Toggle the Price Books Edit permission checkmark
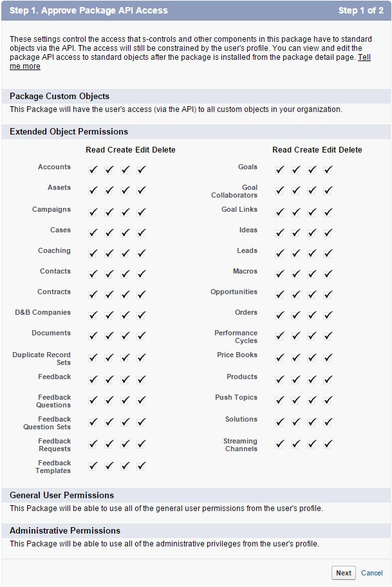The width and height of the screenshot is (392, 587). 312,358
